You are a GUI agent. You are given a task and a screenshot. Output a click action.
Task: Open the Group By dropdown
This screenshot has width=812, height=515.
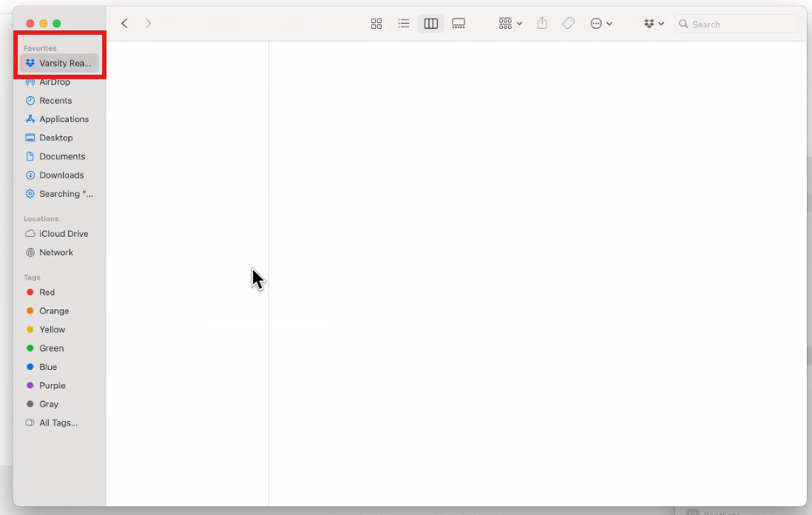click(510, 24)
